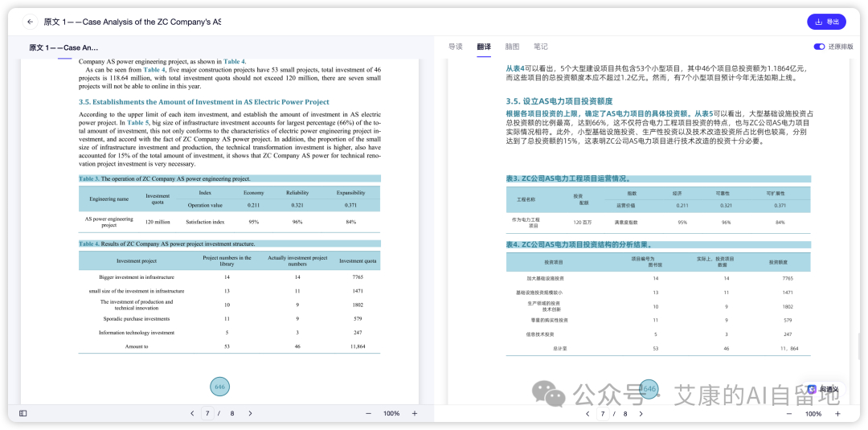
Task: Switch to the 导读 tab
Action: (455, 47)
